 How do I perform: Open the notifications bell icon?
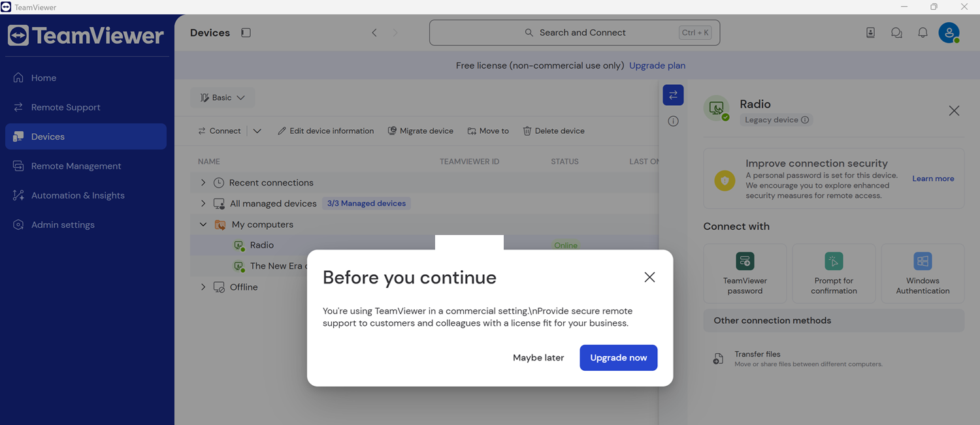(x=923, y=33)
